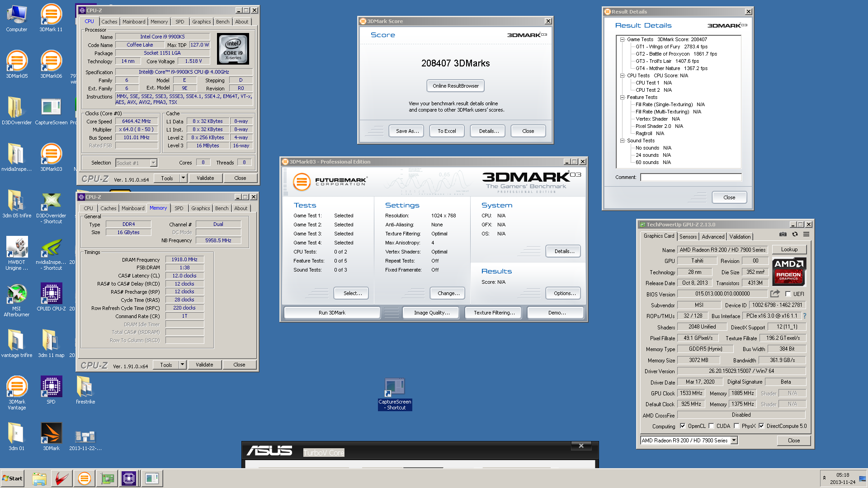This screenshot has height=488, width=868.
Task: Collapse CPU Tests tree node
Action: tap(622, 75)
